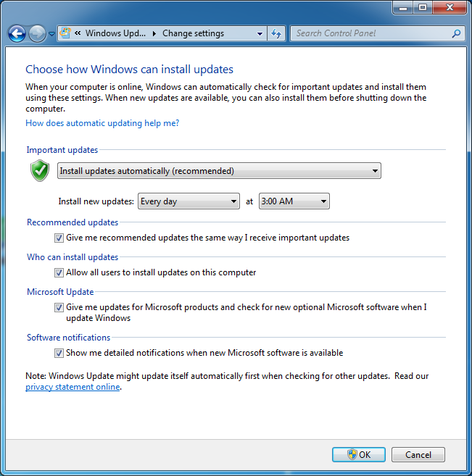Viewport: 472px width, 476px height.
Task: Click the Recommended updates heading
Action: [73, 222]
